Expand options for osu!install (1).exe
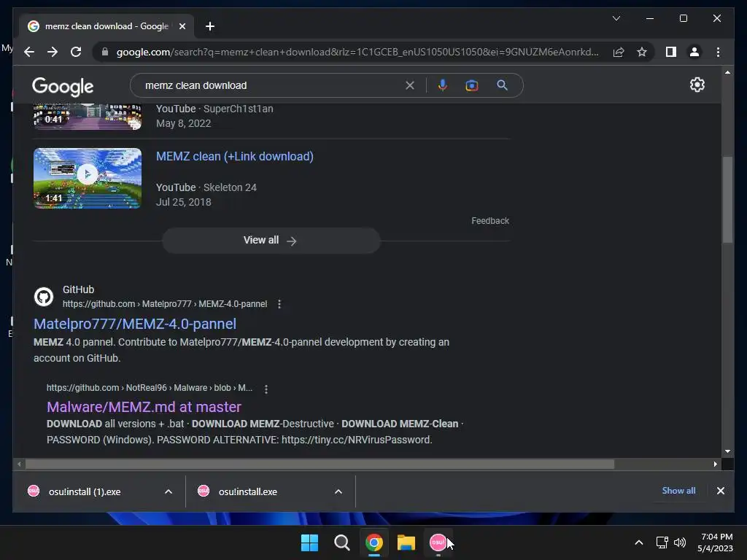This screenshot has width=747, height=560. (x=169, y=491)
